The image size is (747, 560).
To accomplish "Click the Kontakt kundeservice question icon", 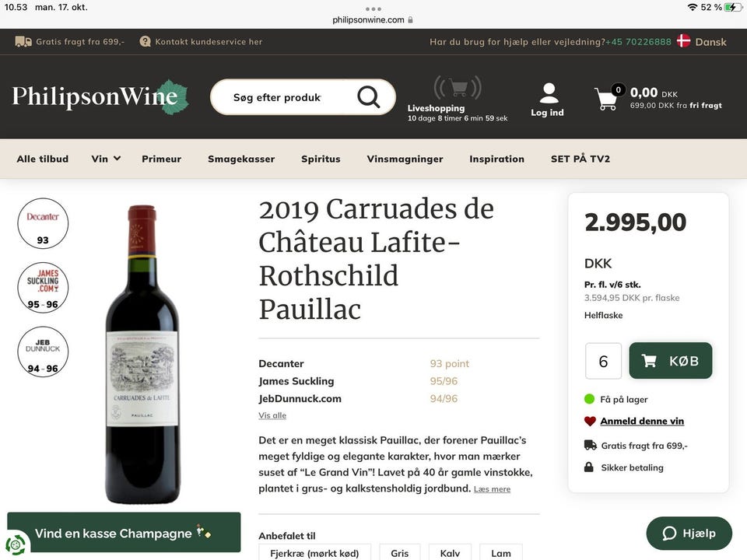I will (x=145, y=41).
